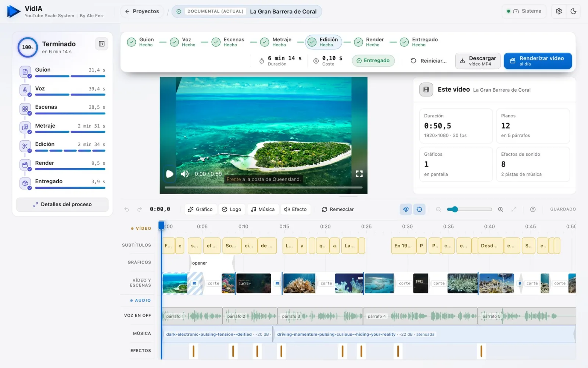Click the Voz microphone icon in sidebar
The height and width of the screenshot is (368, 588).
(x=25, y=90)
